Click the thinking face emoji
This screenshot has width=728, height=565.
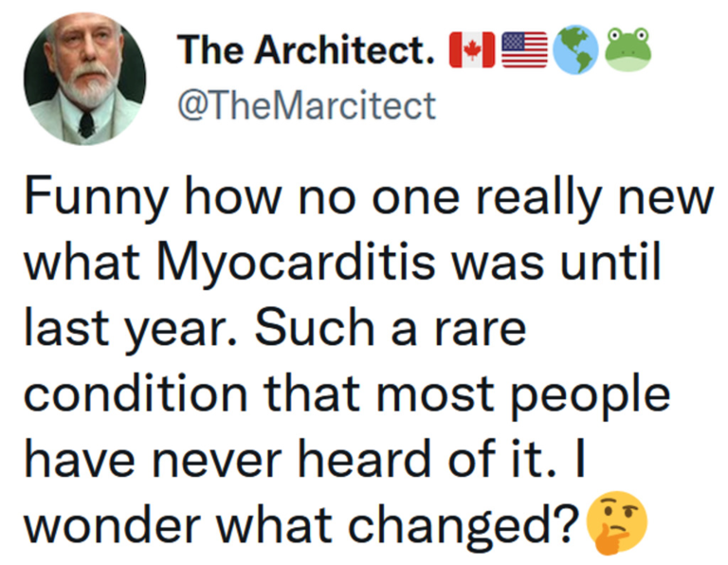(616, 524)
